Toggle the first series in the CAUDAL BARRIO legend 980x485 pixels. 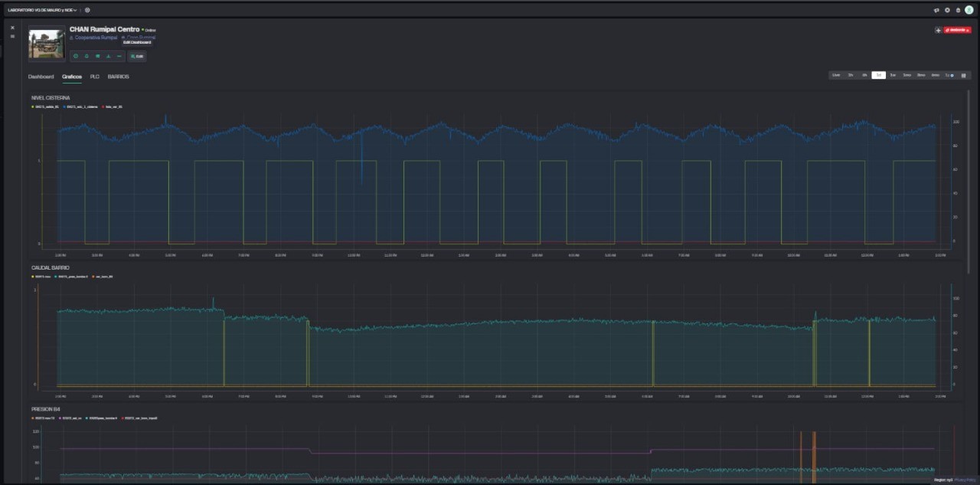[43, 276]
